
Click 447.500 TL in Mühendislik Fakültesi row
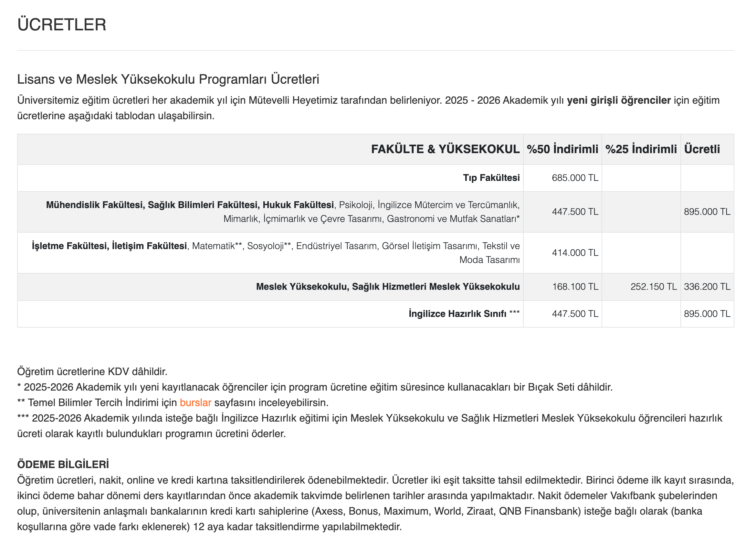pos(574,212)
